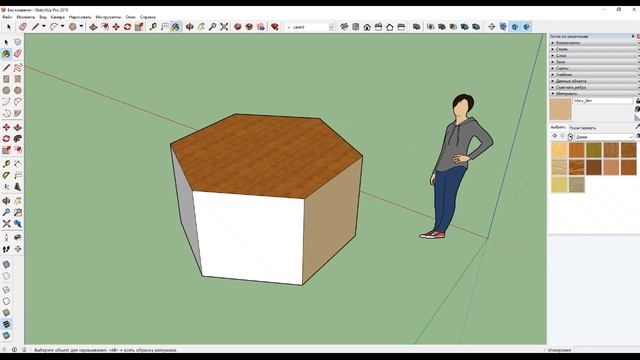Viewport: 640px width, 360px height.
Task: Toggle Display Section Cuts
Action: (x=515, y=27)
